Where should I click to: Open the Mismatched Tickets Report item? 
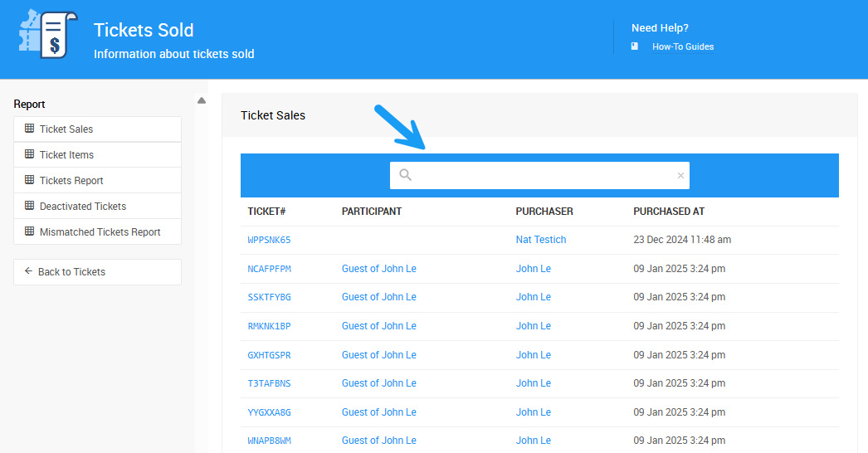coord(100,232)
